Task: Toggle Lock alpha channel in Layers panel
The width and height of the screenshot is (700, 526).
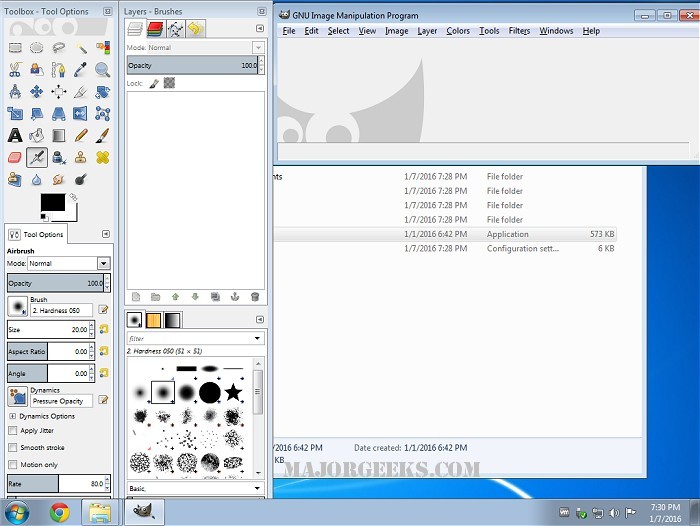Action: 169,83
